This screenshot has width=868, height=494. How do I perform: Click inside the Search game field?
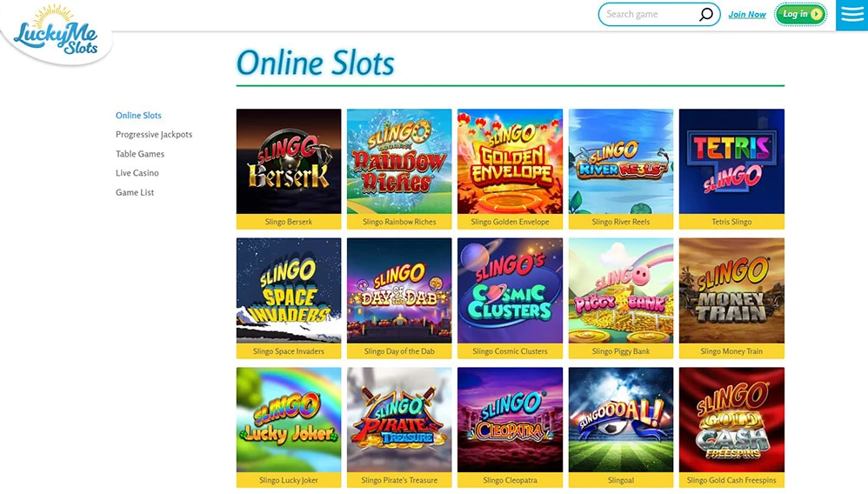coord(651,15)
